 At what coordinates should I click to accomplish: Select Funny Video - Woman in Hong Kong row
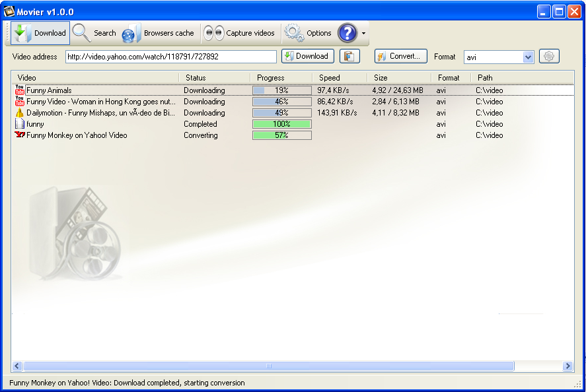pyautogui.click(x=293, y=102)
